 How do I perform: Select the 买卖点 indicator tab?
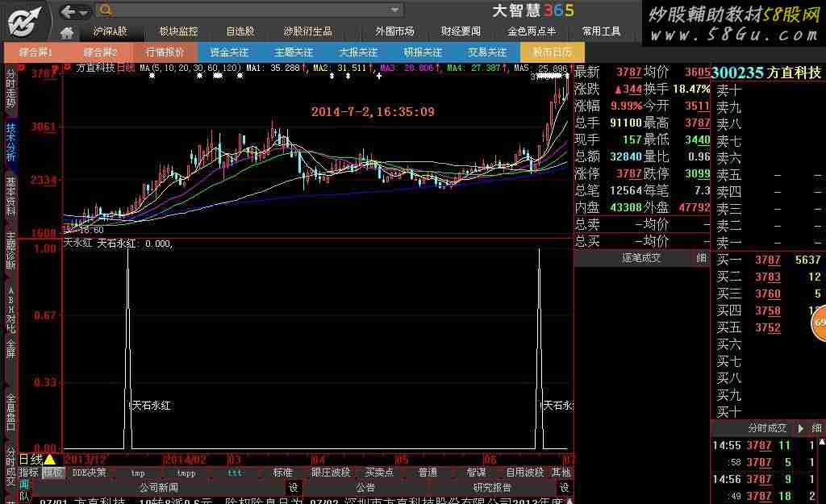(x=379, y=473)
